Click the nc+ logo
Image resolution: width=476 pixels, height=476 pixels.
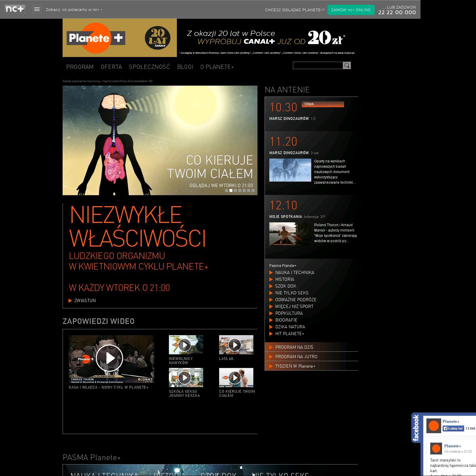click(x=15, y=9)
